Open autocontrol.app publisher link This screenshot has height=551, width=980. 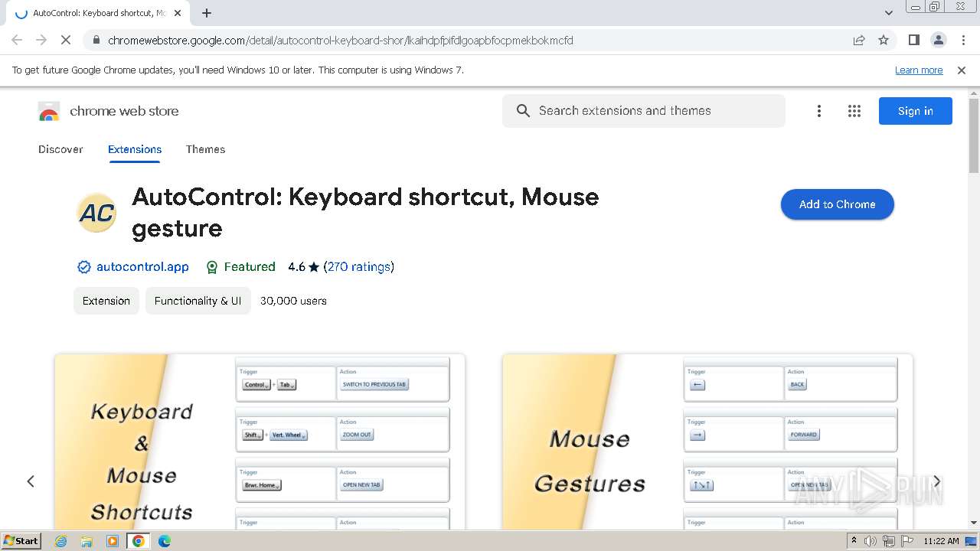pos(142,267)
